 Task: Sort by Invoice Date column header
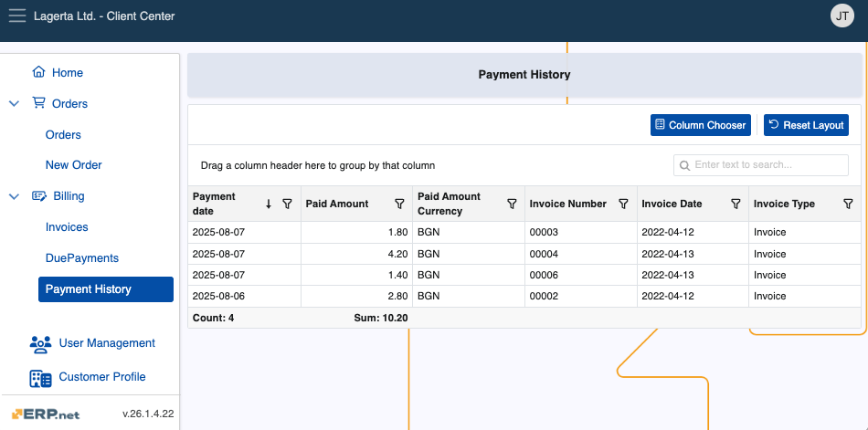[x=672, y=204]
